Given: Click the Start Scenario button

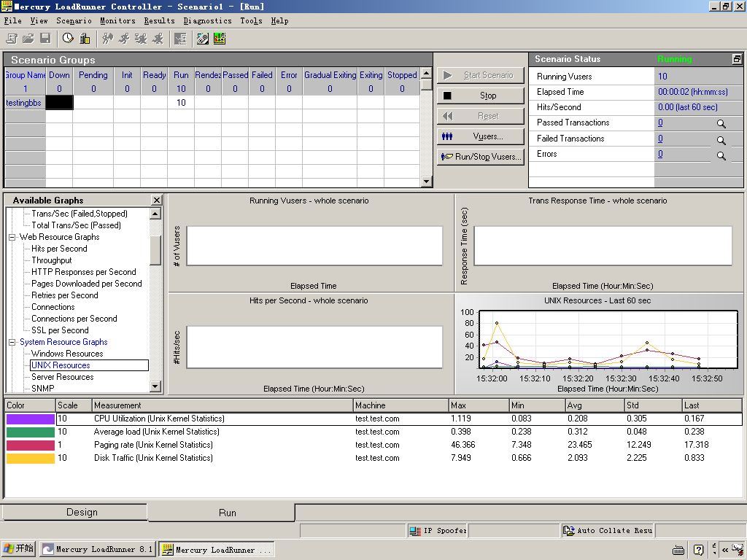Looking at the screenshot, I should click(x=480, y=75).
